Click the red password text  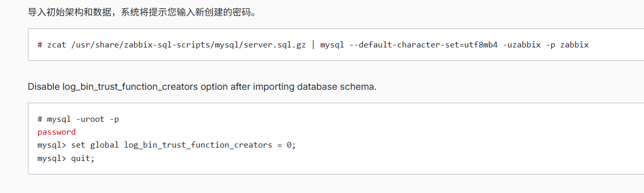click(x=56, y=132)
